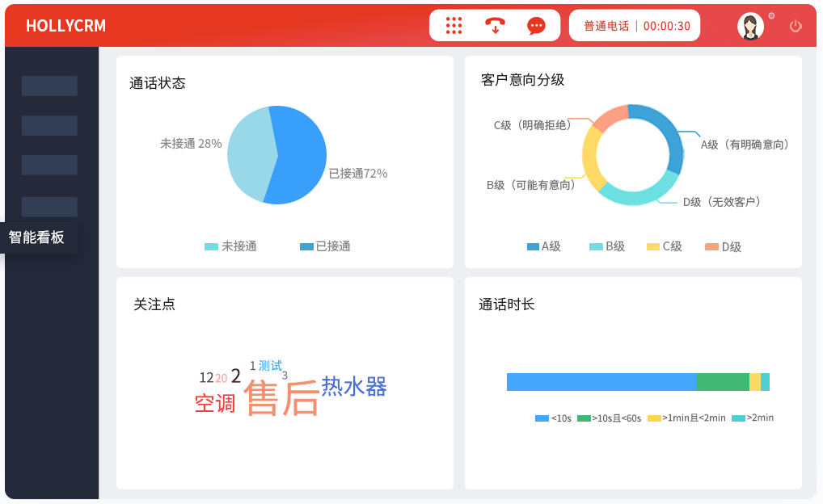
Task: Click the status dot beside the avatar
Action: tap(771, 15)
